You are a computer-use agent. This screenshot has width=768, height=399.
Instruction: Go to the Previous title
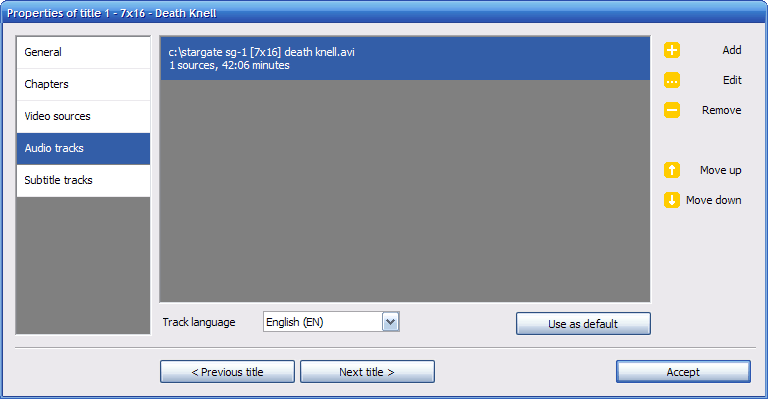[227, 372]
